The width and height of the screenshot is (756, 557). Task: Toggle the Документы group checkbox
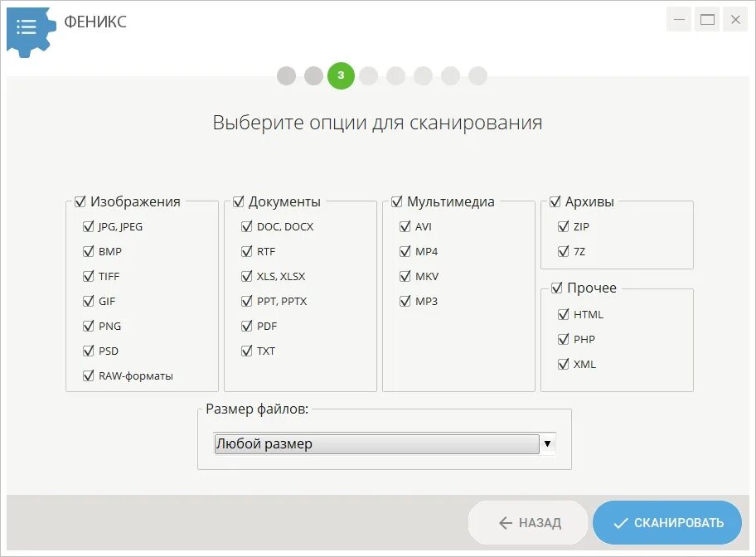[x=239, y=201]
